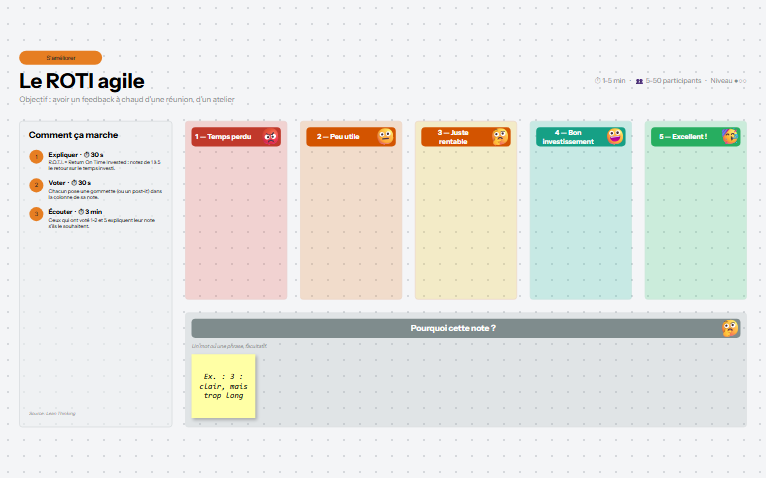Select the orange step 1 circle
This screenshot has height=478, width=766.
pyautogui.click(x=36, y=157)
